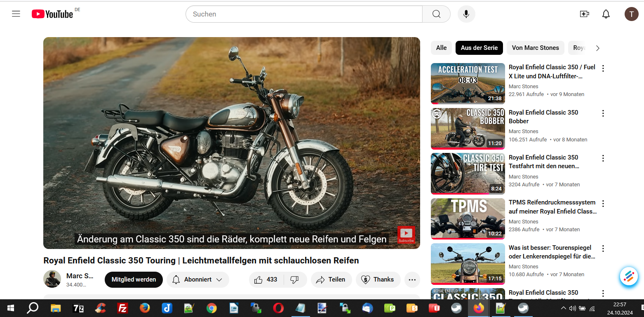The width and height of the screenshot is (644, 317).
Task: Open options menu for Classic 350 Bobber
Action: click(603, 113)
